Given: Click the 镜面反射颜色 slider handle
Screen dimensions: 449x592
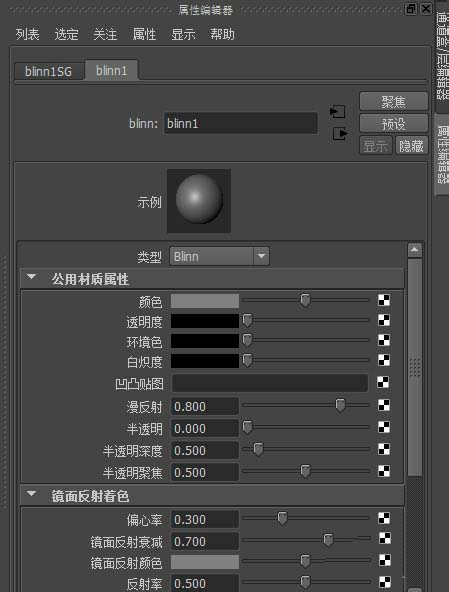Looking at the screenshot, I should 305,561.
